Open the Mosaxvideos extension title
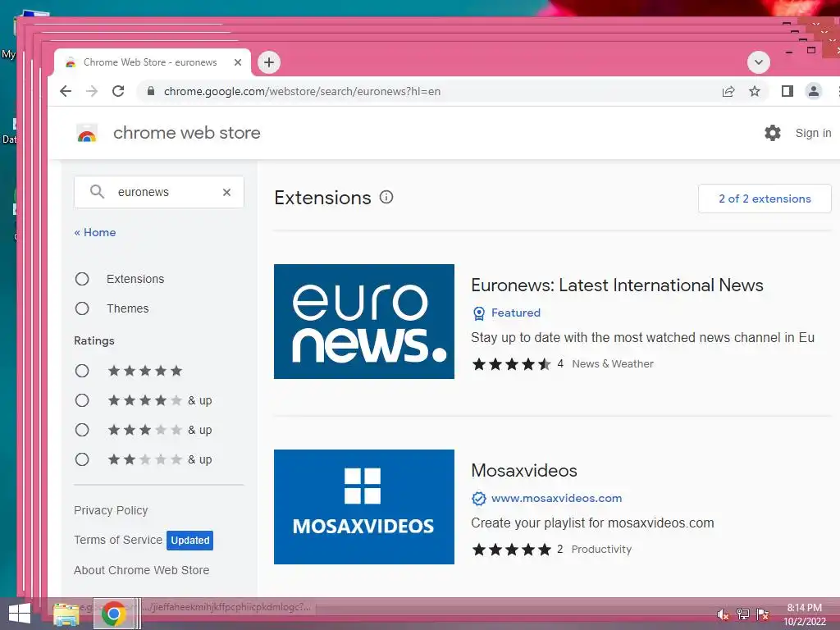840x630 pixels. [524, 470]
